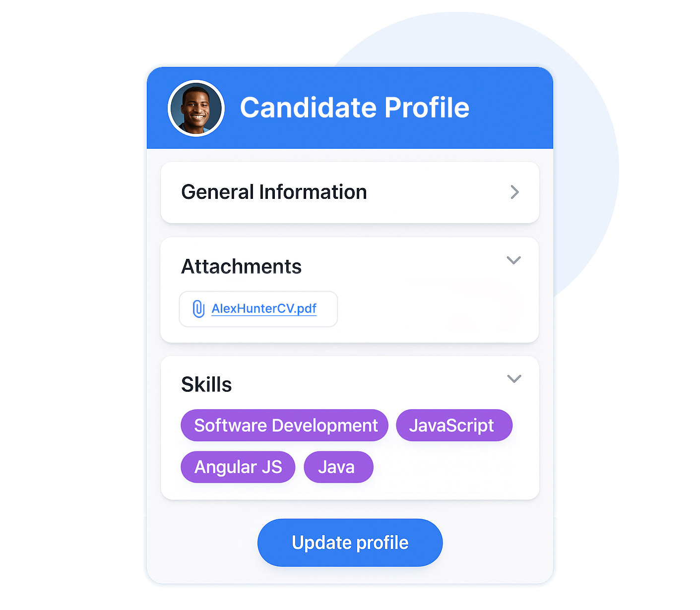Open the AlexHunterCV.pdf link

tap(264, 309)
